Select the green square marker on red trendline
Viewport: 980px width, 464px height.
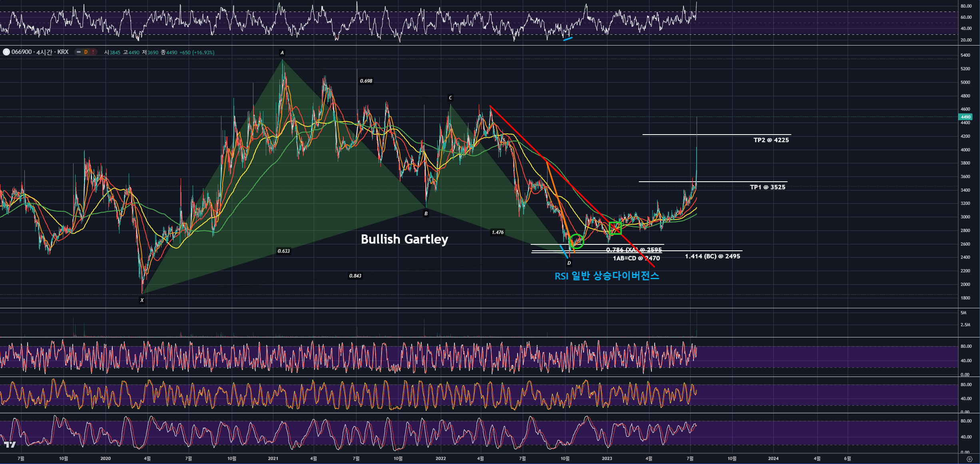click(x=615, y=228)
